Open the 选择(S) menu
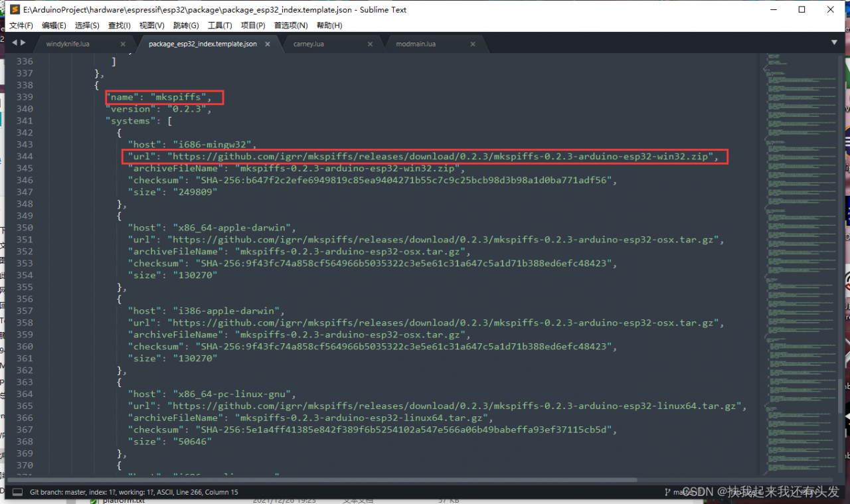Screen dimensions: 850x504 pos(87,25)
